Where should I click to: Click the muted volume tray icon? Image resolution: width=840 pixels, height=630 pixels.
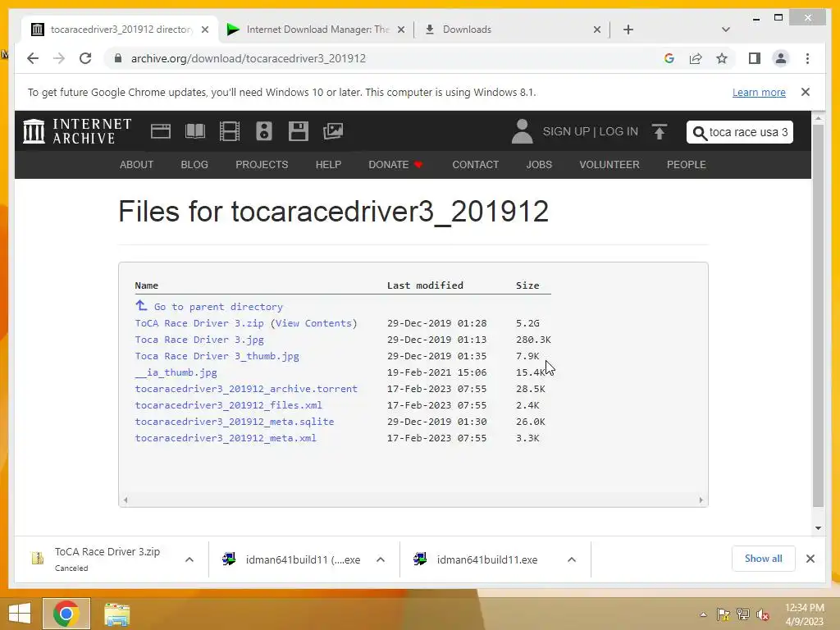click(x=763, y=614)
